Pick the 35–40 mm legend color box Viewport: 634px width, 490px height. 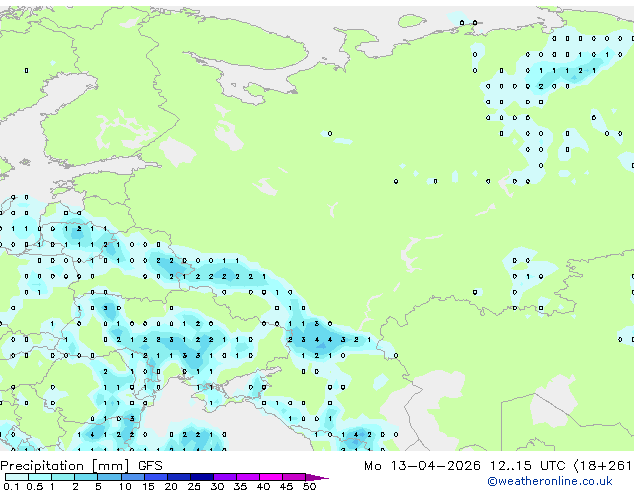[248, 477]
